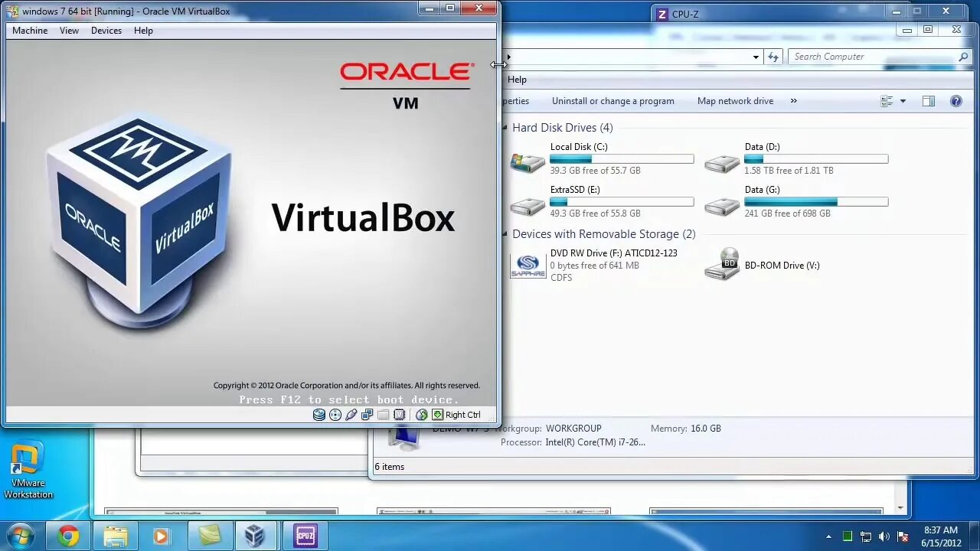Image resolution: width=980 pixels, height=551 pixels.
Task: Open the Help menu in Computer window
Action: point(518,80)
